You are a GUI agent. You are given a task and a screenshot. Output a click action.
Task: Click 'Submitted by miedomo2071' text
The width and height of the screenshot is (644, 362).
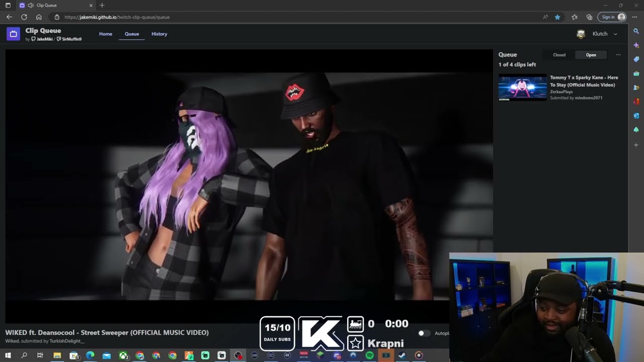[576, 98]
